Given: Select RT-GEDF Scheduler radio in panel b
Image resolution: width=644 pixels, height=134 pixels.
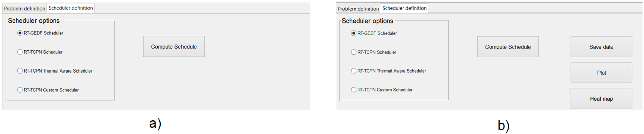Looking at the screenshot, I should [354, 33].
